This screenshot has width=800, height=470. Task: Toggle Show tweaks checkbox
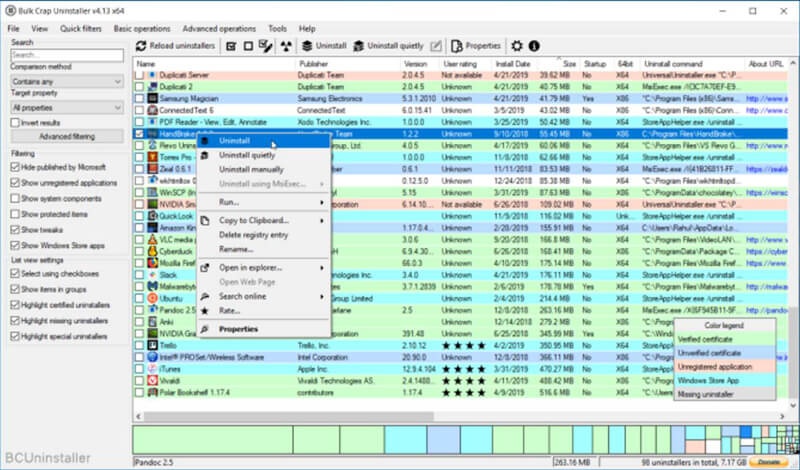click(x=15, y=230)
